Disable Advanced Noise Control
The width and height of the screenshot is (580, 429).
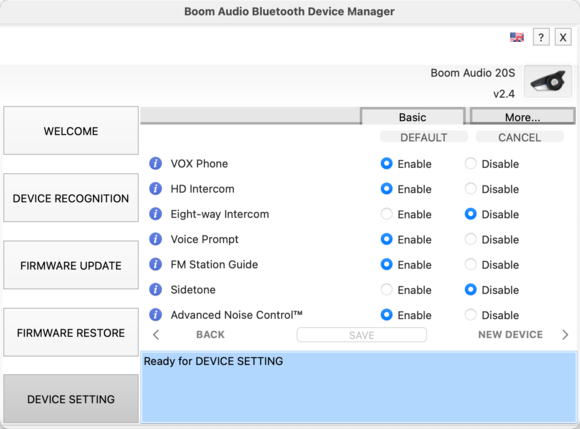[471, 315]
